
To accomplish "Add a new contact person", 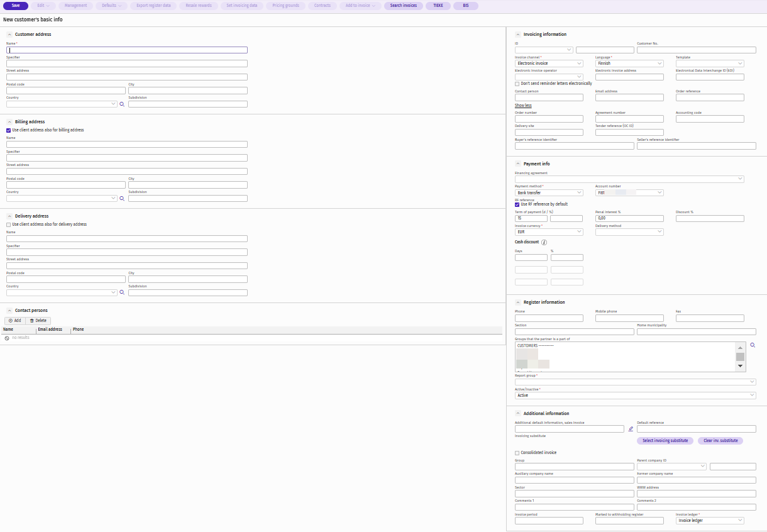I will [14, 321].
